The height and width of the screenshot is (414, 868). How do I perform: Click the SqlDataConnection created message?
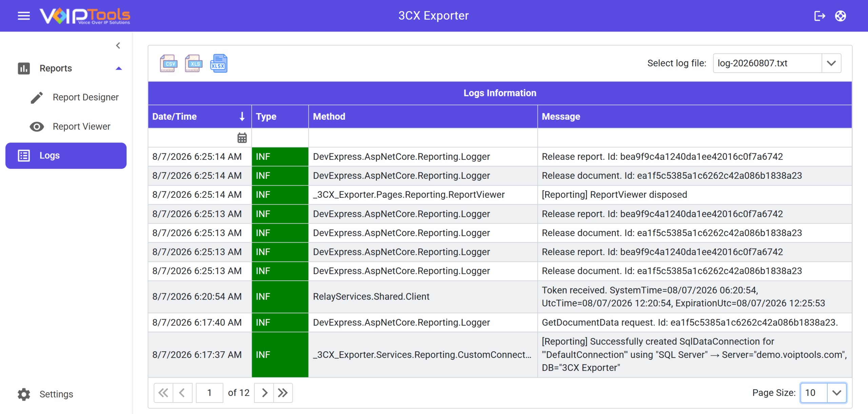tap(694, 355)
